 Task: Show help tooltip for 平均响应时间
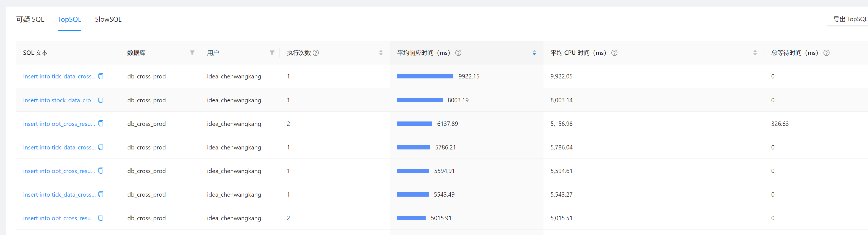click(458, 53)
